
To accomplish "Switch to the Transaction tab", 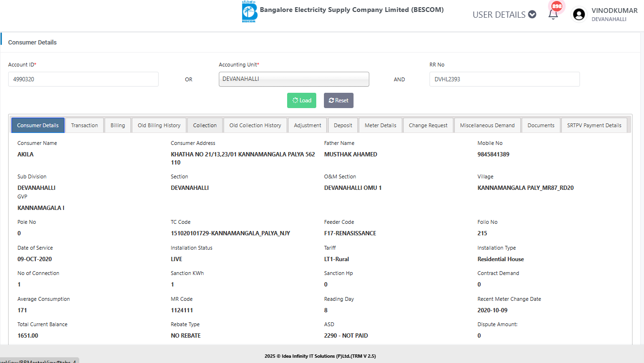I will point(85,125).
